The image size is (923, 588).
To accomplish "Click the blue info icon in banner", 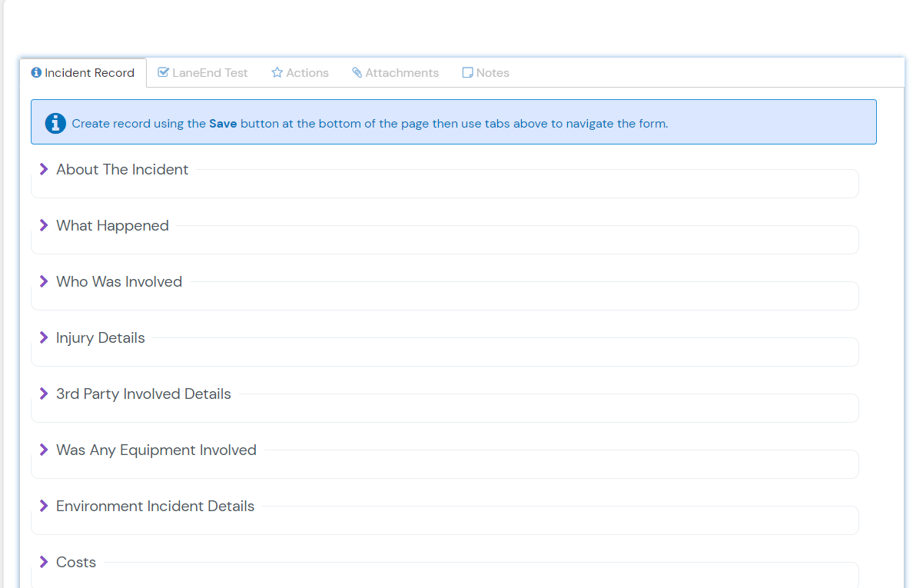I will (55, 123).
